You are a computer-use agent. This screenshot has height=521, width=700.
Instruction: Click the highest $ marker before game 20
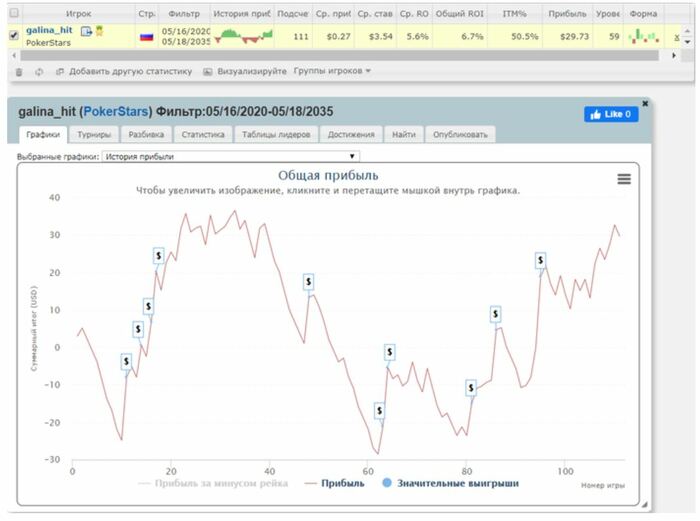(158, 256)
